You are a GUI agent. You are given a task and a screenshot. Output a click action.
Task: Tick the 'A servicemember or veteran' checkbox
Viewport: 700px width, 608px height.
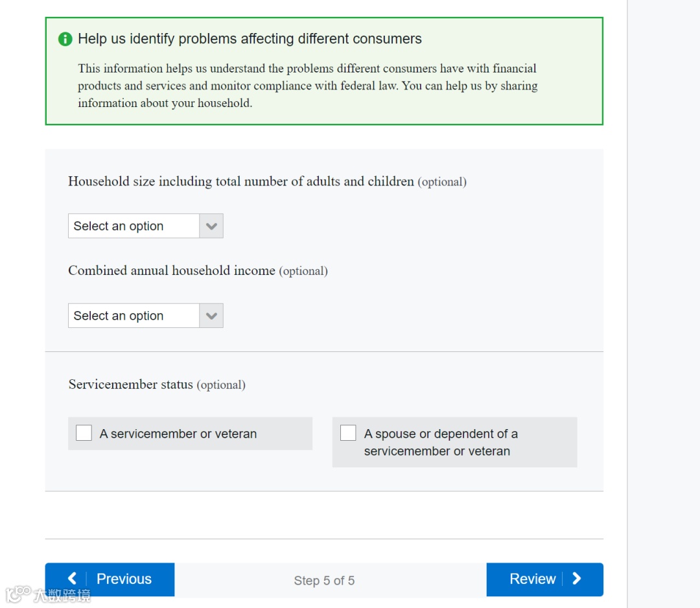[84, 433]
